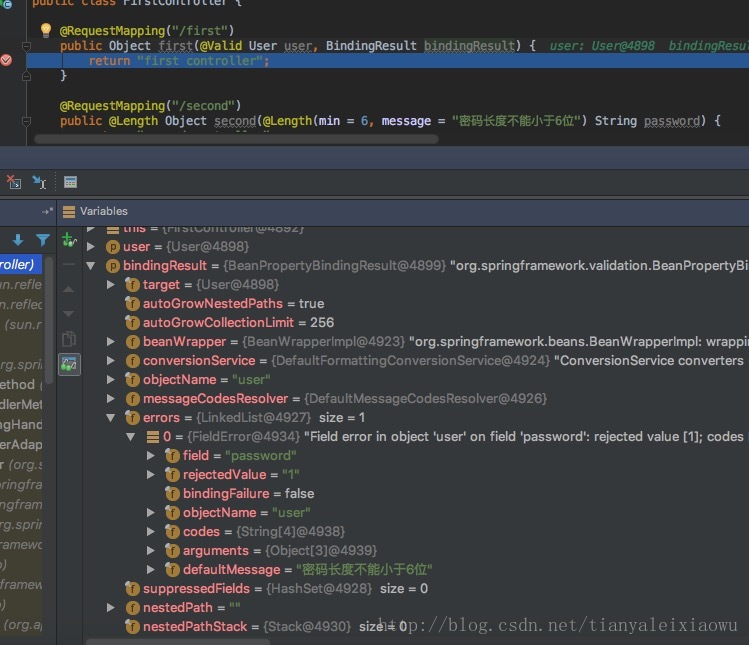
Task: Expand the field = "password" node
Action: [151, 456]
